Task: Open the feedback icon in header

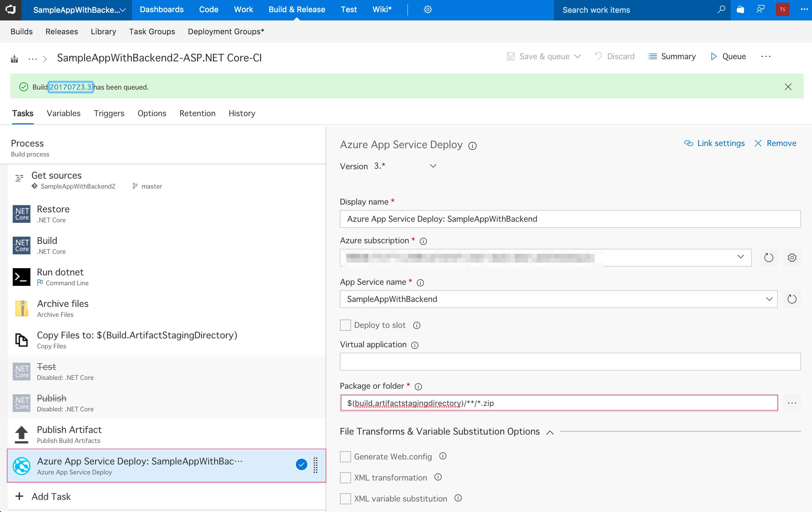Action: [x=760, y=10]
